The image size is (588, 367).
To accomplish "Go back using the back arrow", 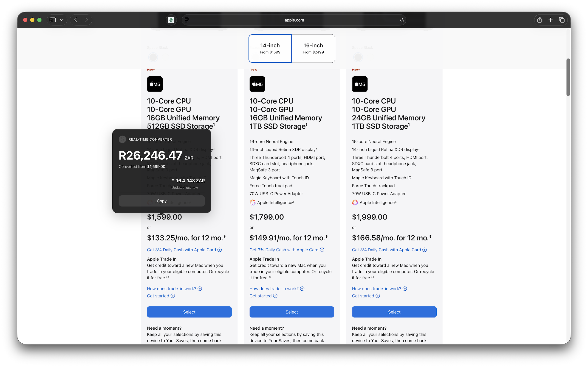I will [x=76, y=20].
